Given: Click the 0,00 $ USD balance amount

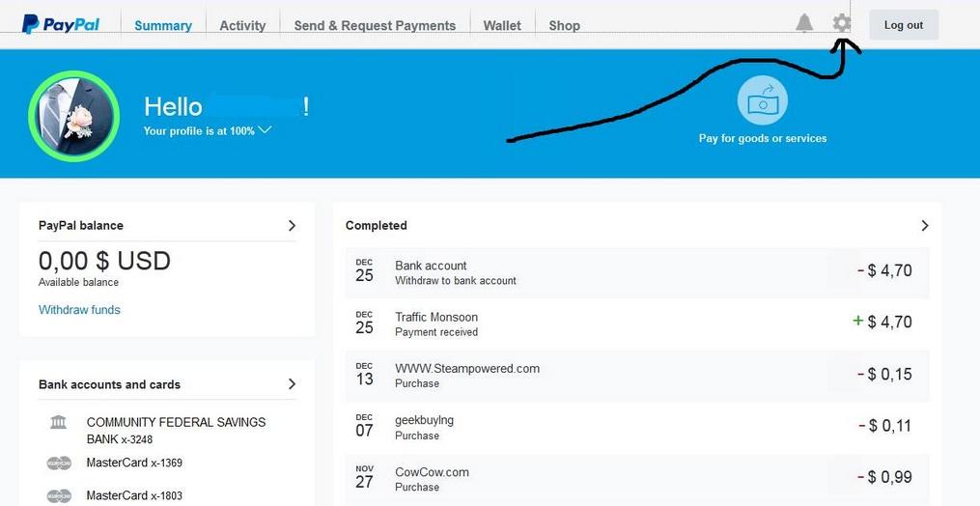Looking at the screenshot, I should click(104, 261).
